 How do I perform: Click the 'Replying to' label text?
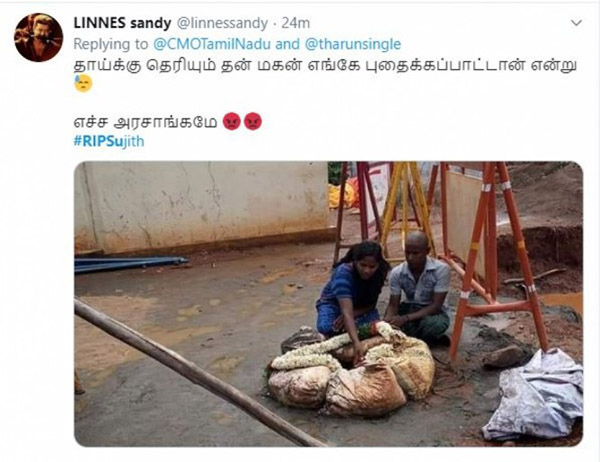point(111,44)
